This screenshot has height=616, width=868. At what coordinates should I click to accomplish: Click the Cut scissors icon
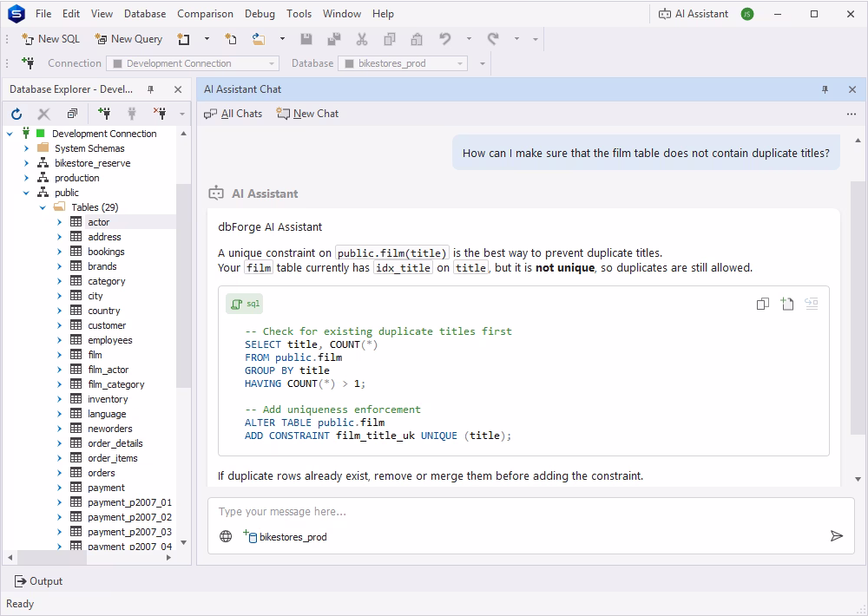362,39
